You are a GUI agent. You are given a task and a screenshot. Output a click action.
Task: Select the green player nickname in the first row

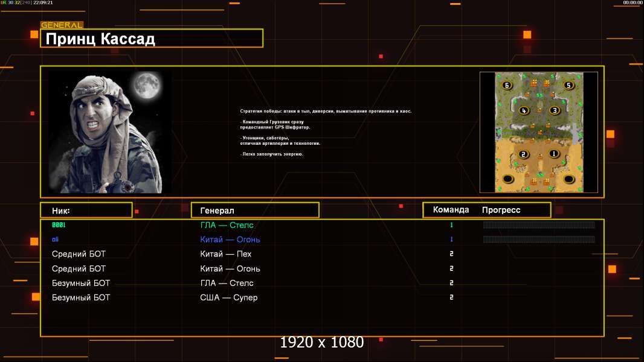[x=59, y=224]
